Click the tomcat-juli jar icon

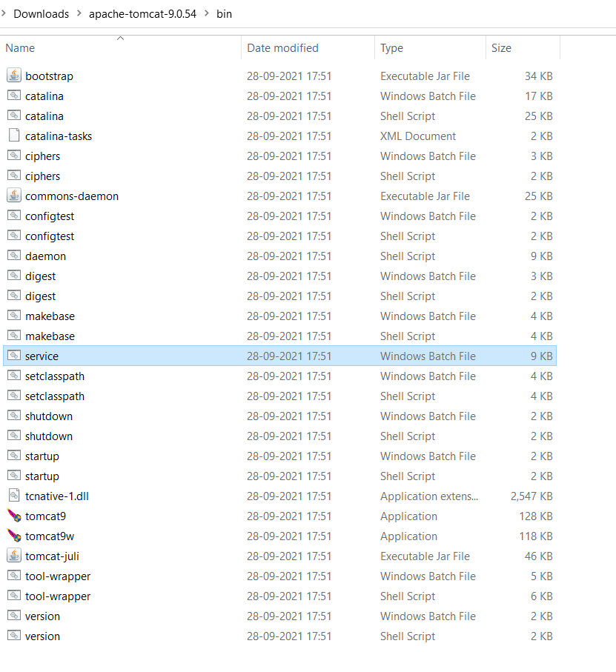point(14,556)
